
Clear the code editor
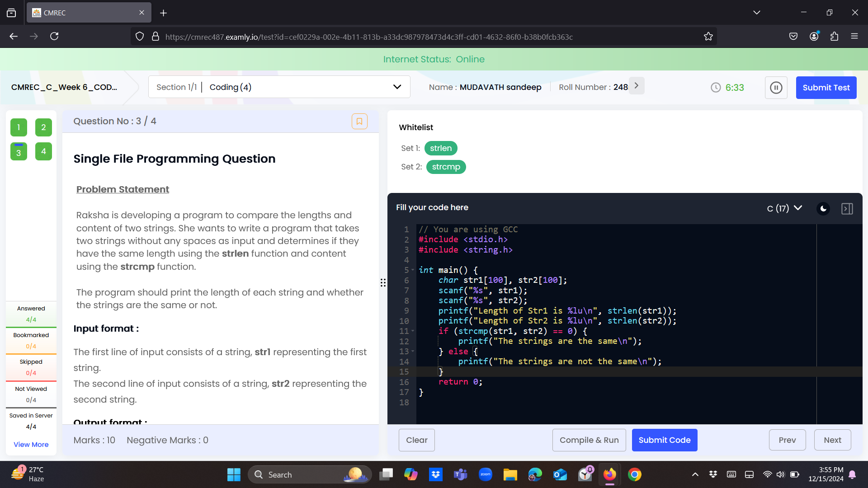[x=417, y=440]
